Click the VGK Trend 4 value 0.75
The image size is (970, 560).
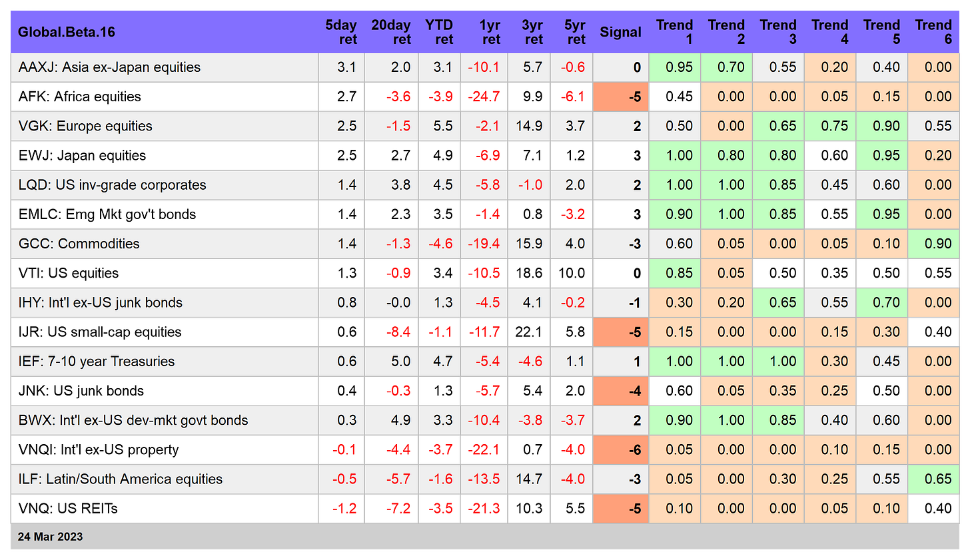point(830,126)
